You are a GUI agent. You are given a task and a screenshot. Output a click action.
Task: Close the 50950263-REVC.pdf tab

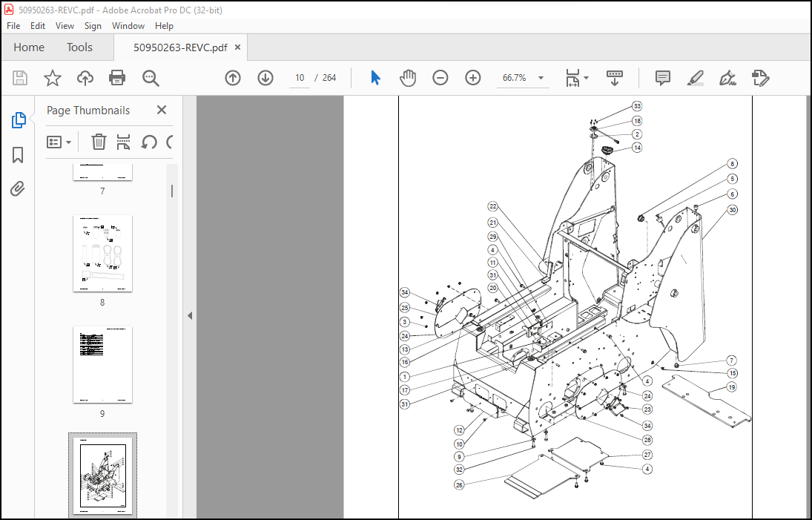coord(238,47)
